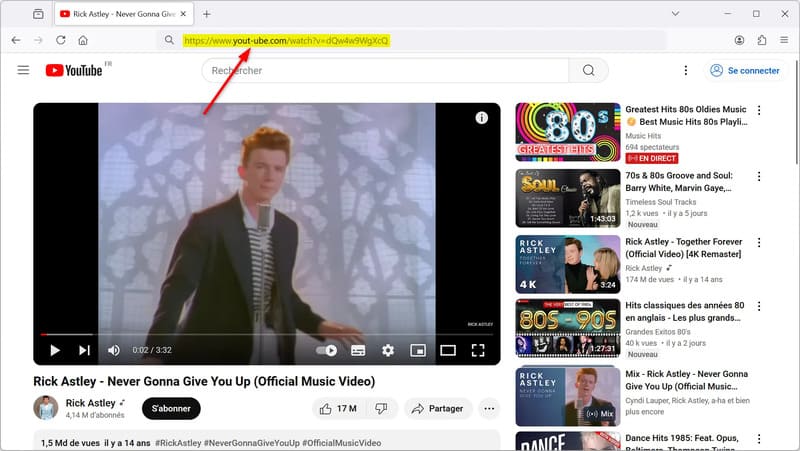
Task: Open the Mix - Rick Astley title link
Action: (687, 380)
